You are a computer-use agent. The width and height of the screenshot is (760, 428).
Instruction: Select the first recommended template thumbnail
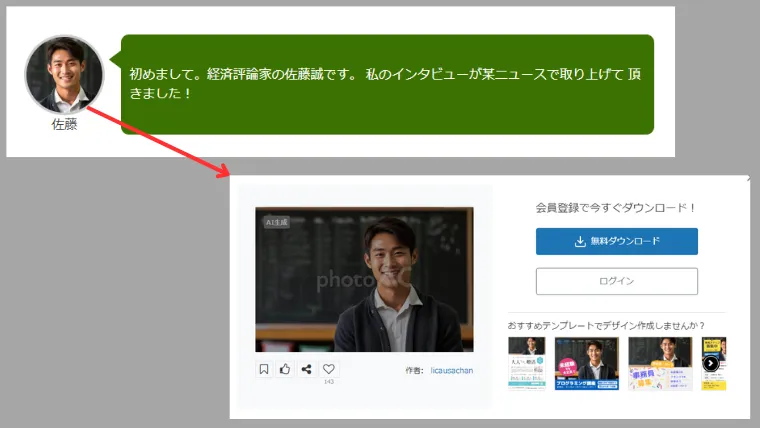(x=527, y=363)
